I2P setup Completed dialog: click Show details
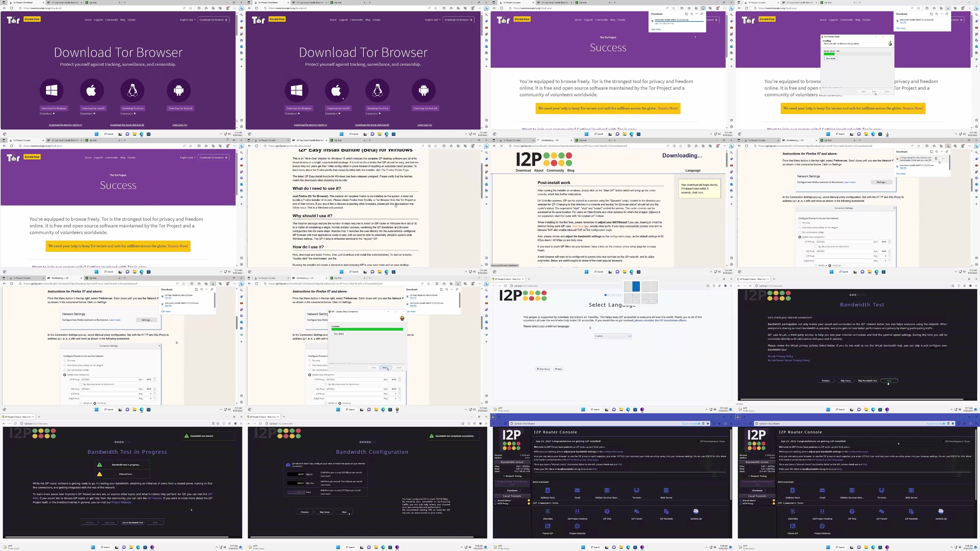Screen dimensions: 980x551 coord(339,334)
